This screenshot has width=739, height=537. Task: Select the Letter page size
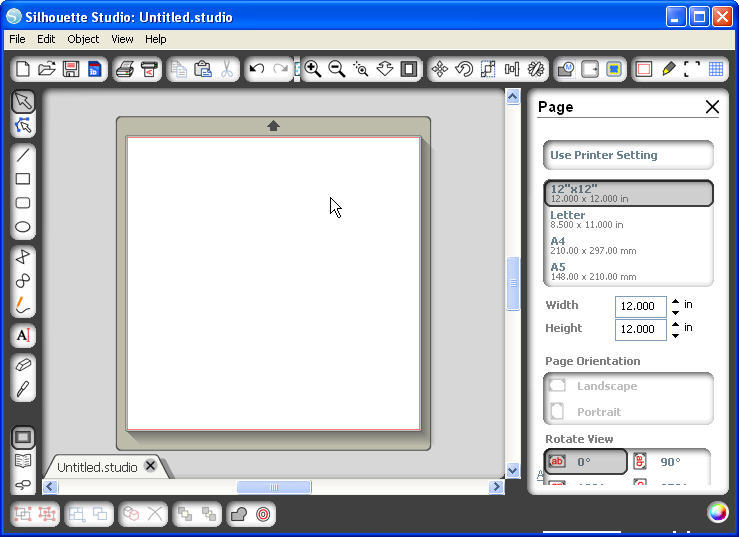628,219
